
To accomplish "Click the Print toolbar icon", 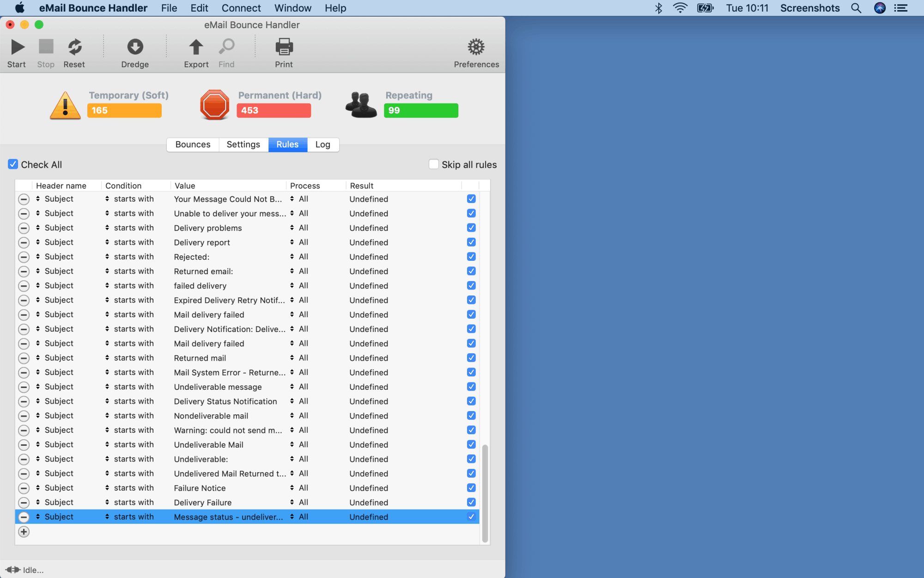I will pos(284,47).
